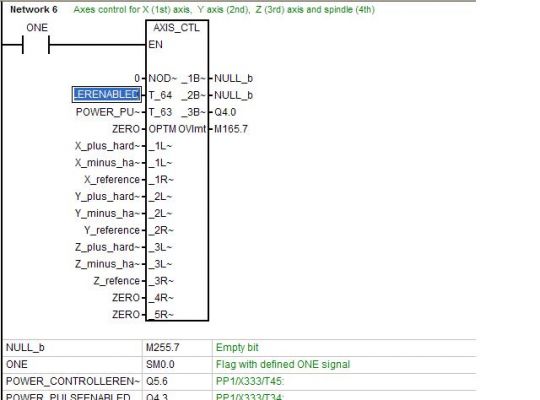
Task: Click the Y_minus_ha~ input operand
Action: tap(107, 214)
